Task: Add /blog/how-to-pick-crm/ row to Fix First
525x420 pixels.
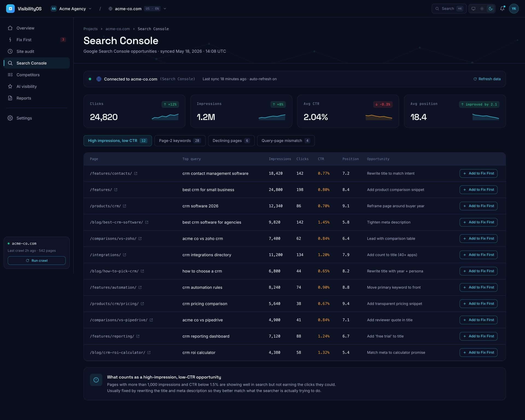Action: [478, 271]
